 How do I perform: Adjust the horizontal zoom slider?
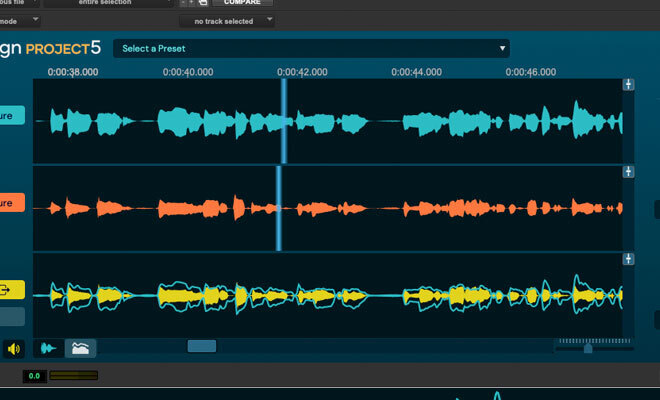point(588,348)
